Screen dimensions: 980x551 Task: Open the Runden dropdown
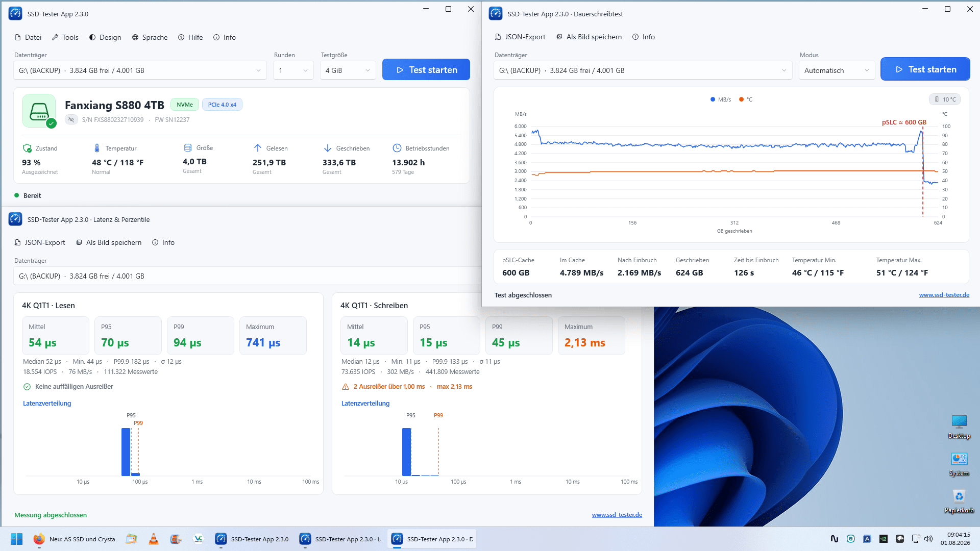click(x=293, y=70)
